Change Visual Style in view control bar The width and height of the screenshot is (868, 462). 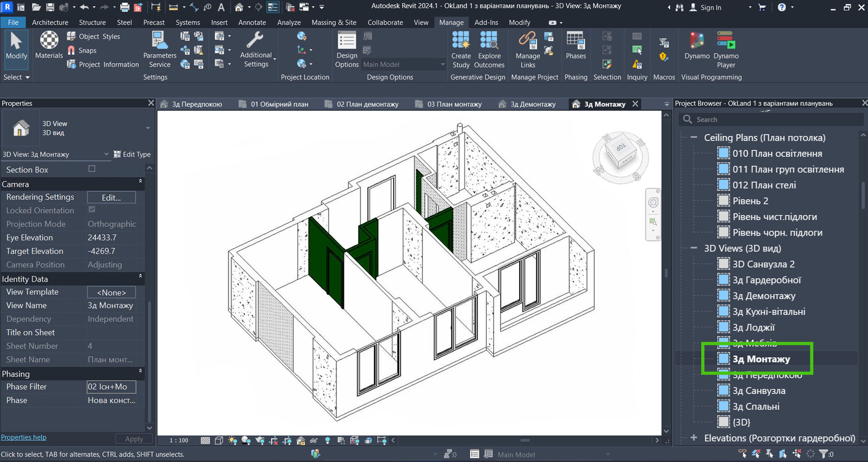pos(219,440)
